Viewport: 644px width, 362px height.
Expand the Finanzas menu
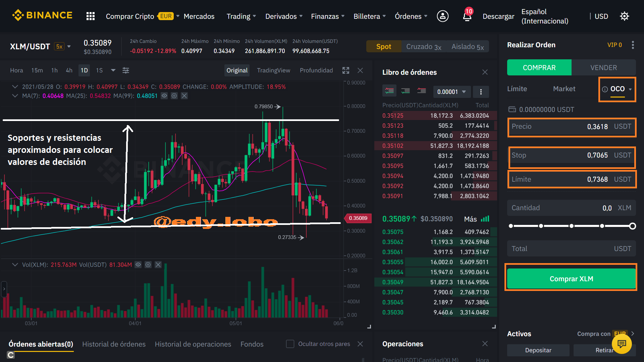tap(328, 16)
